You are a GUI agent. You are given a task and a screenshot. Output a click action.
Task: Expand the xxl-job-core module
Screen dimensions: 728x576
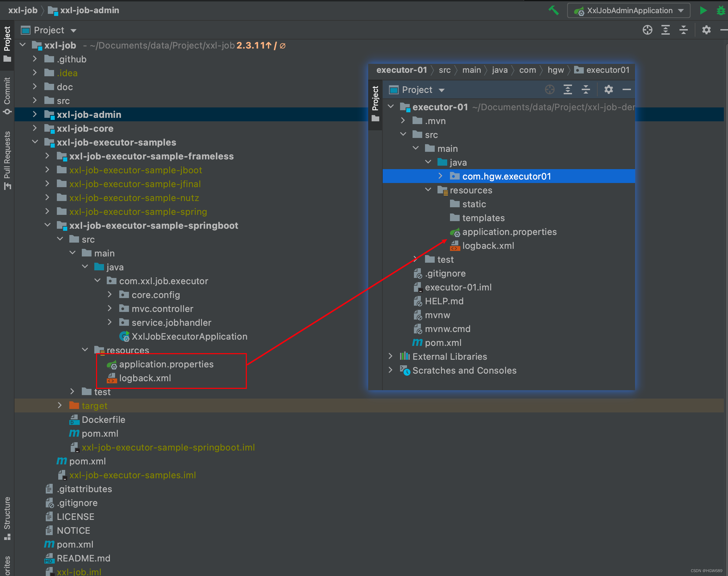pyautogui.click(x=35, y=128)
